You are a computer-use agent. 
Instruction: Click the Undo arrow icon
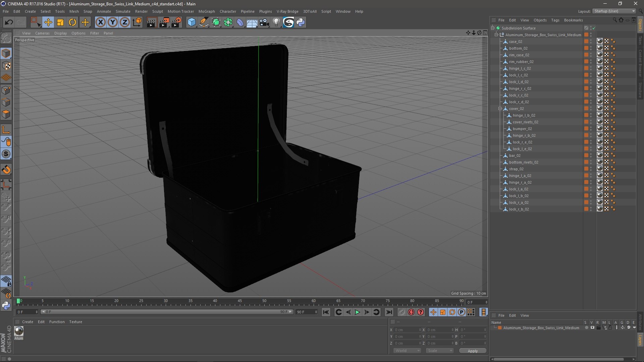pos(9,22)
